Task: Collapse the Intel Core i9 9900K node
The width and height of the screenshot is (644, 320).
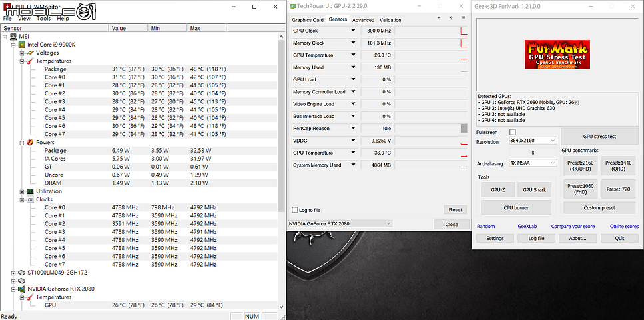Action: (13, 45)
